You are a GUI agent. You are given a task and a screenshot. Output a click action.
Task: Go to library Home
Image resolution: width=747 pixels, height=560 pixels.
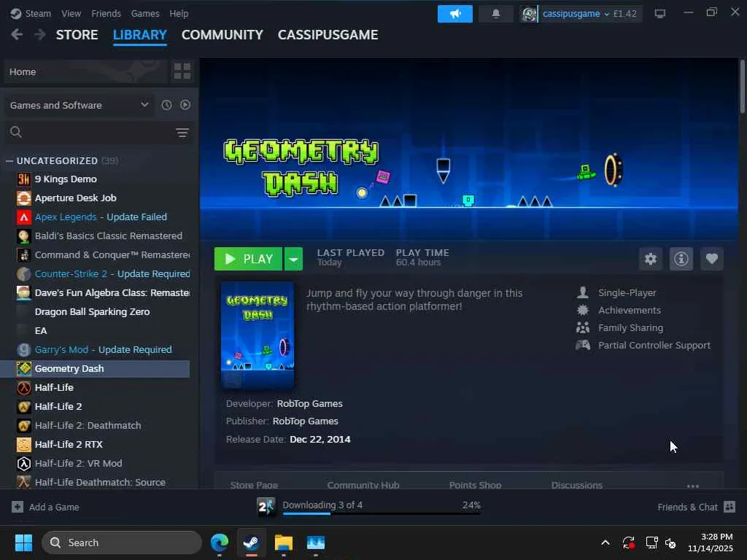pyautogui.click(x=86, y=71)
